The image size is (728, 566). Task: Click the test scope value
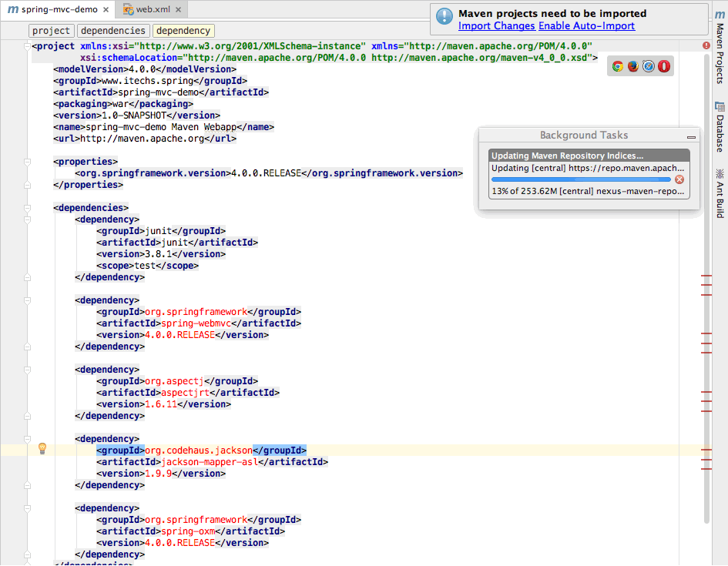click(x=145, y=266)
